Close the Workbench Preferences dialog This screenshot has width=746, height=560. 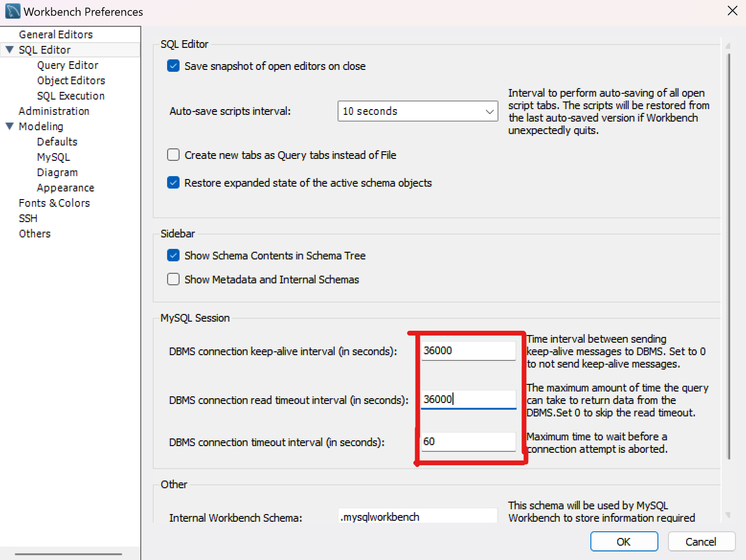tap(732, 11)
